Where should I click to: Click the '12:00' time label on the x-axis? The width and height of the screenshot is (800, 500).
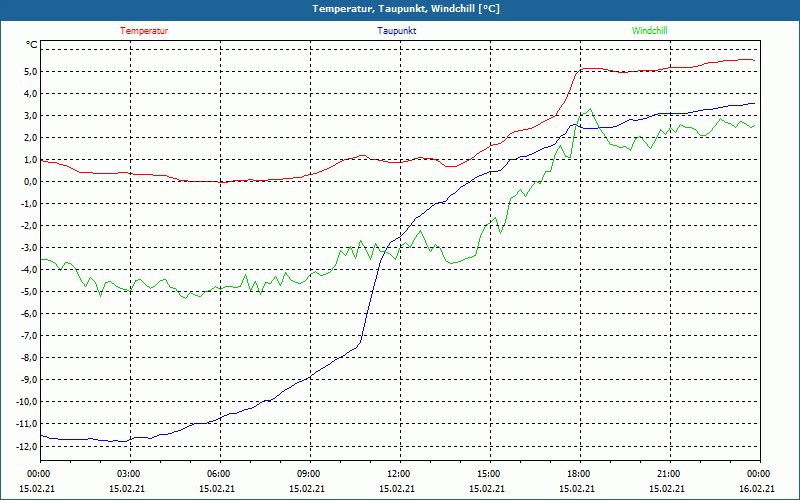tap(396, 474)
